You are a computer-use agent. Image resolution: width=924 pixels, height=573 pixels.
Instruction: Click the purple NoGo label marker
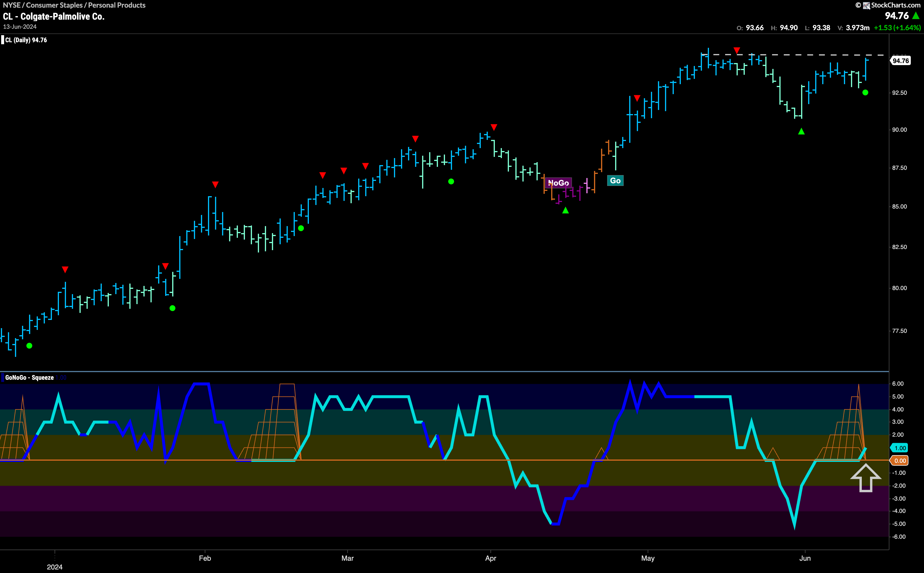coord(558,183)
